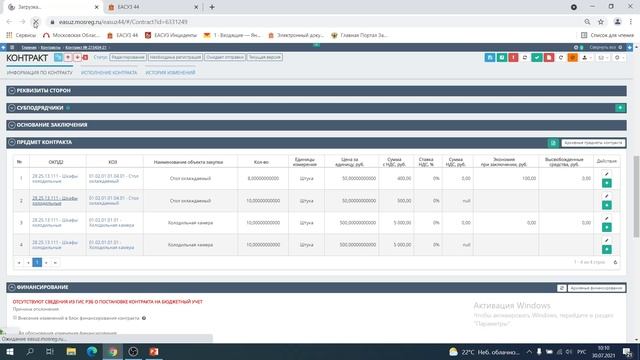
Task: Go to next page in table pagination
Action: coord(46,262)
